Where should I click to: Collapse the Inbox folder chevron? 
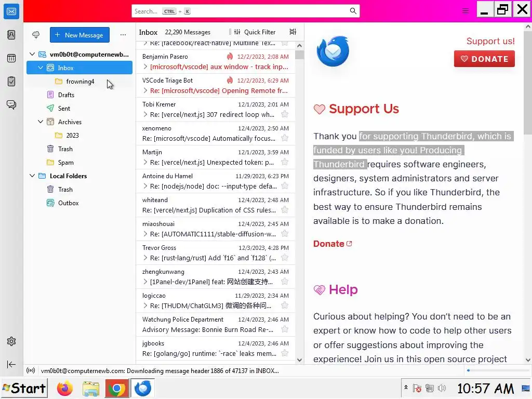point(41,68)
